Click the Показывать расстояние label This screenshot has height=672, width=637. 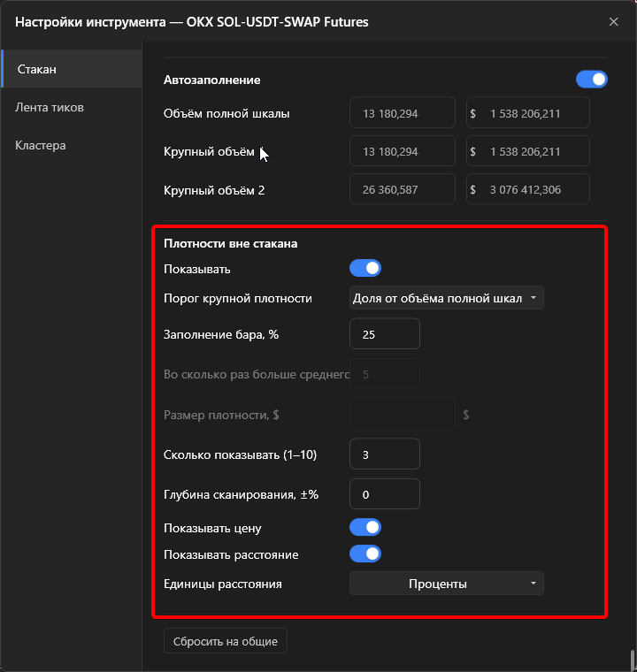(231, 554)
